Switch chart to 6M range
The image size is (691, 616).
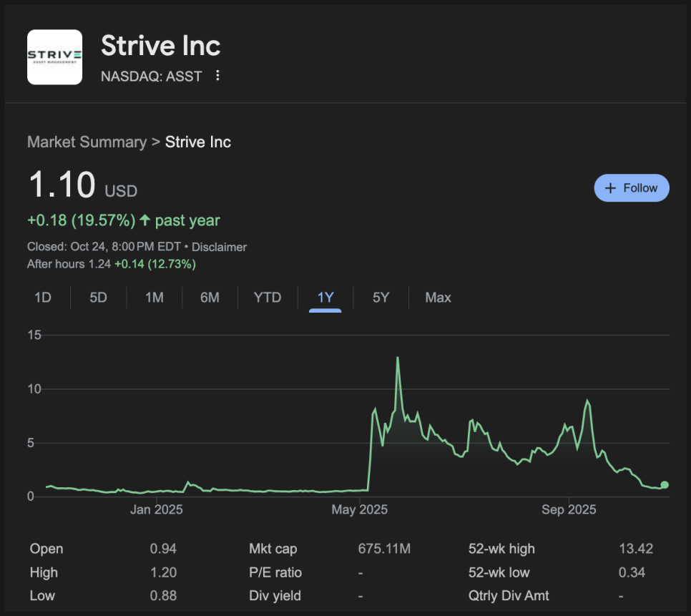point(210,298)
